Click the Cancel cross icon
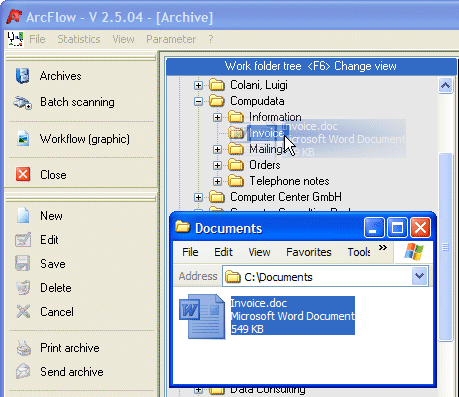Image resolution: width=459 pixels, height=397 pixels. [23, 311]
